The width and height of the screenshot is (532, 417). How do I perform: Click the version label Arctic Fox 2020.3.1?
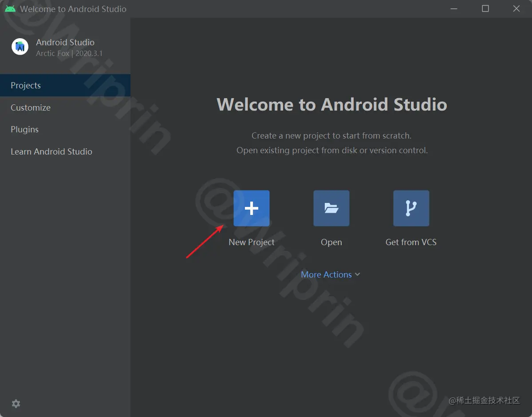(69, 53)
